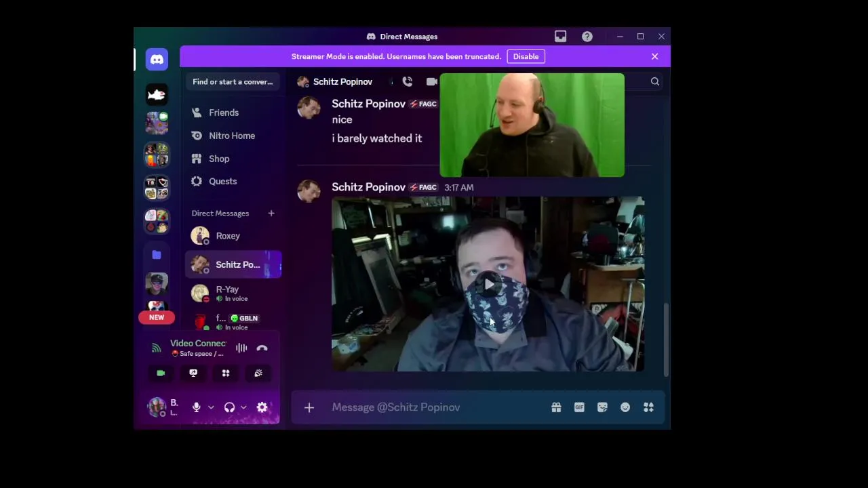Go to Nitro Home
The height and width of the screenshot is (488, 868).
pos(233,136)
